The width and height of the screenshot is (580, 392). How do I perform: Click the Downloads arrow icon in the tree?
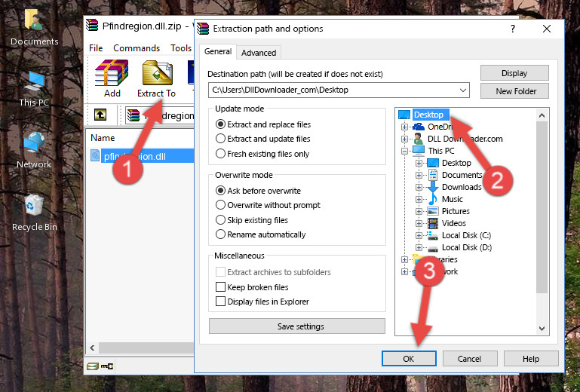(x=432, y=187)
